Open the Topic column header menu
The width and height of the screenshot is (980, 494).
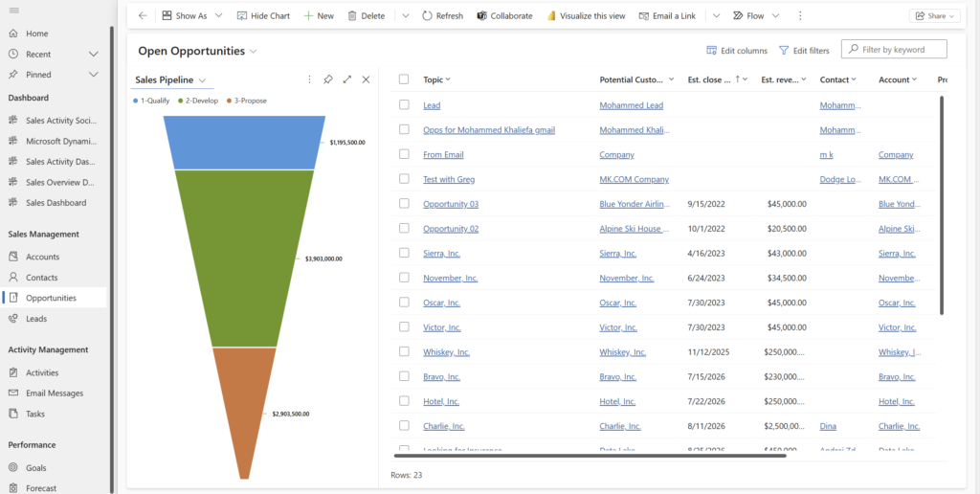click(436, 79)
